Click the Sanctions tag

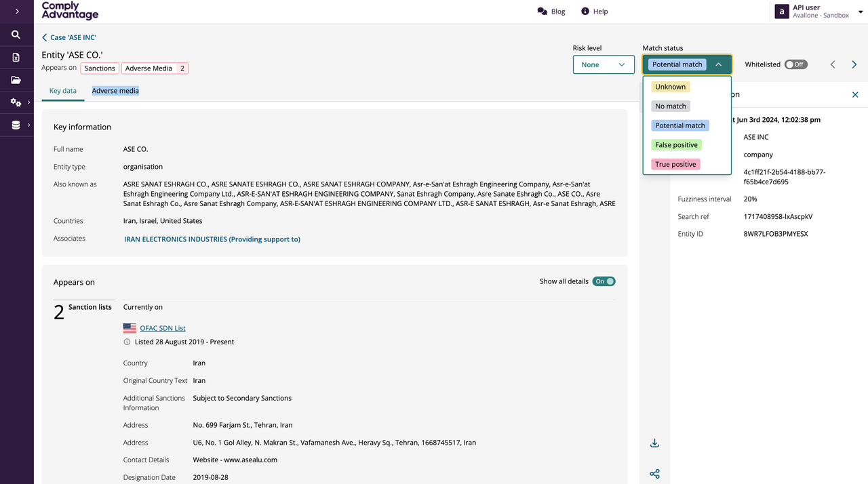(100, 68)
